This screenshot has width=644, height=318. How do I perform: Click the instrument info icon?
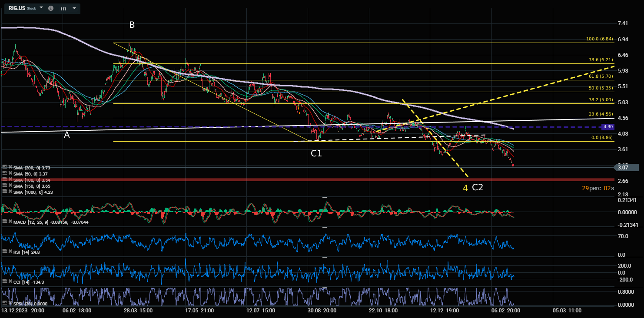[51, 8]
